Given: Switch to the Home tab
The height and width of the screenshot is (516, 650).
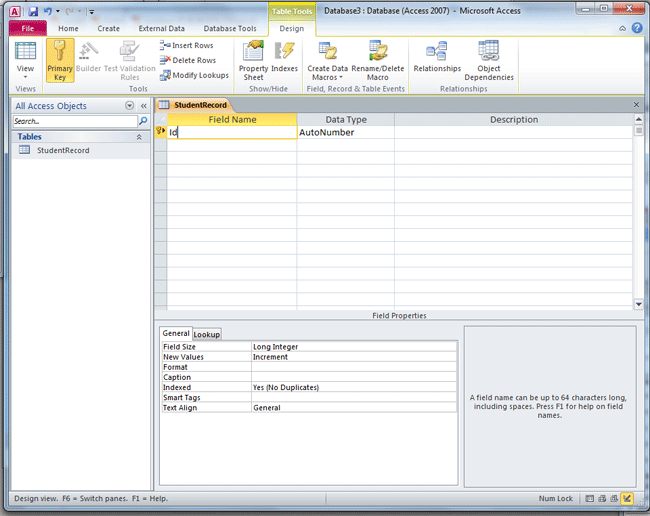Looking at the screenshot, I should [68, 29].
